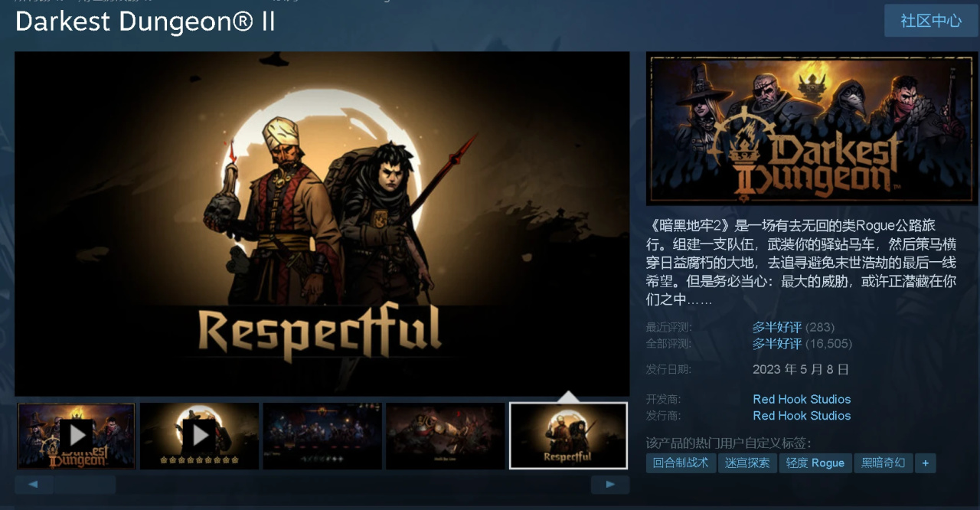Open Red Hook Studios developer link
980x510 pixels.
click(x=802, y=399)
